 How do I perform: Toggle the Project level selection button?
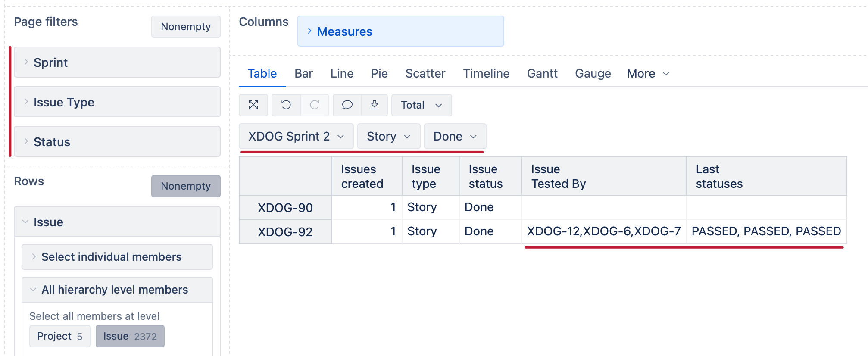(59, 336)
